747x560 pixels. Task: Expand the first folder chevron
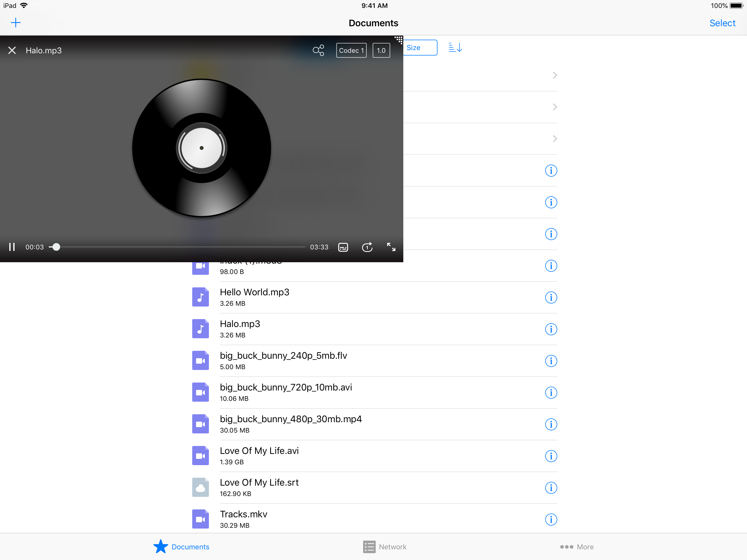coord(555,75)
